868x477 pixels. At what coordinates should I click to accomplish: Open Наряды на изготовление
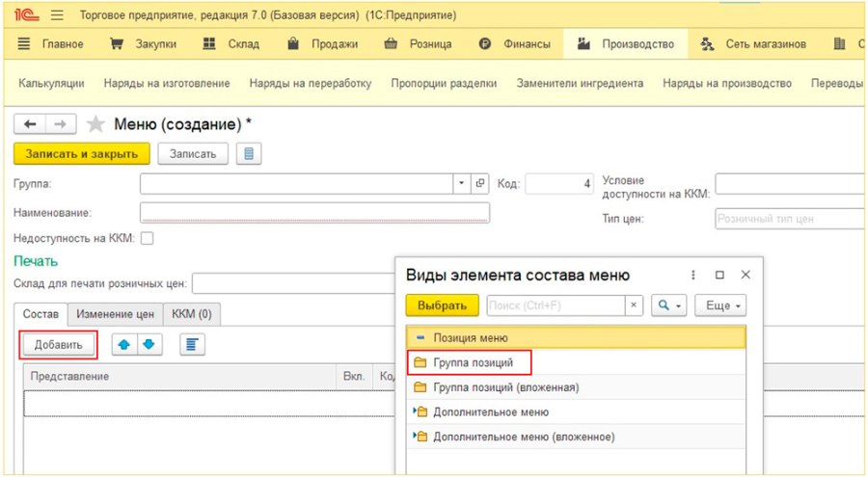click(167, 84)
